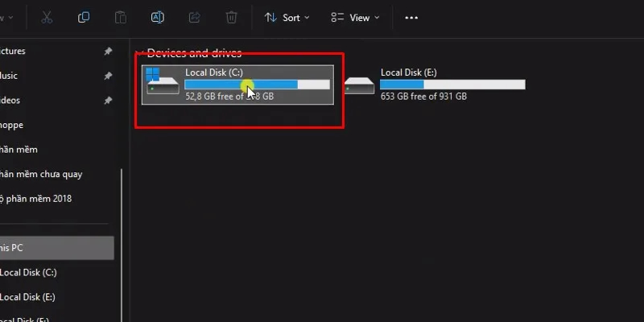Select the Local Disk (E:) drive icon
This screenshot has height=322, width=644.
[x=358, y=84]
